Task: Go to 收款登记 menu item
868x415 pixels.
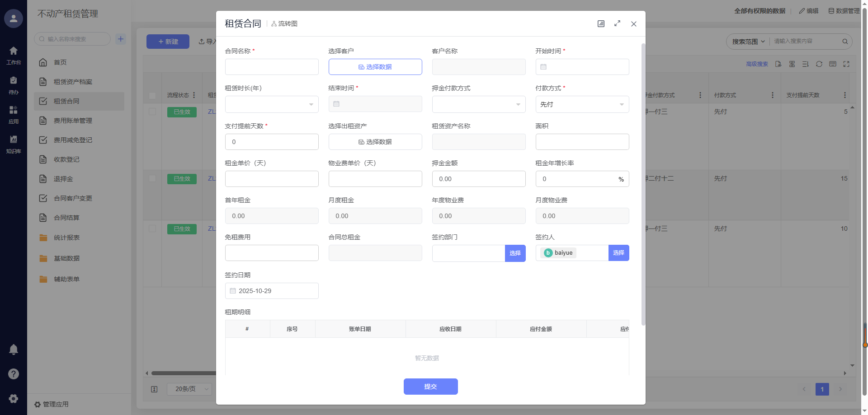Action: pos(66,159)
